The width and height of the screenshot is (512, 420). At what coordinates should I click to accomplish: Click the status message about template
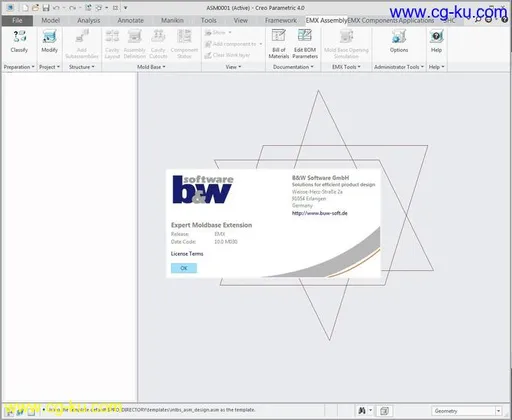[152, 410]
